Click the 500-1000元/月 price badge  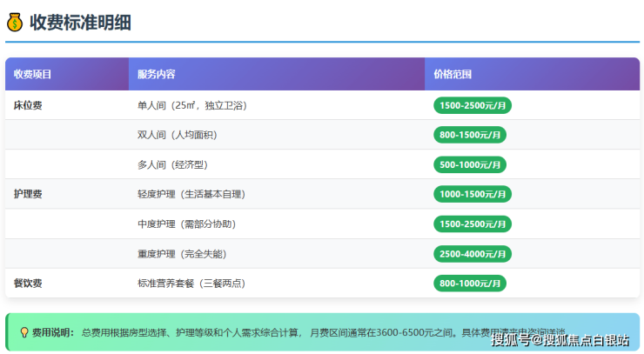470,164
